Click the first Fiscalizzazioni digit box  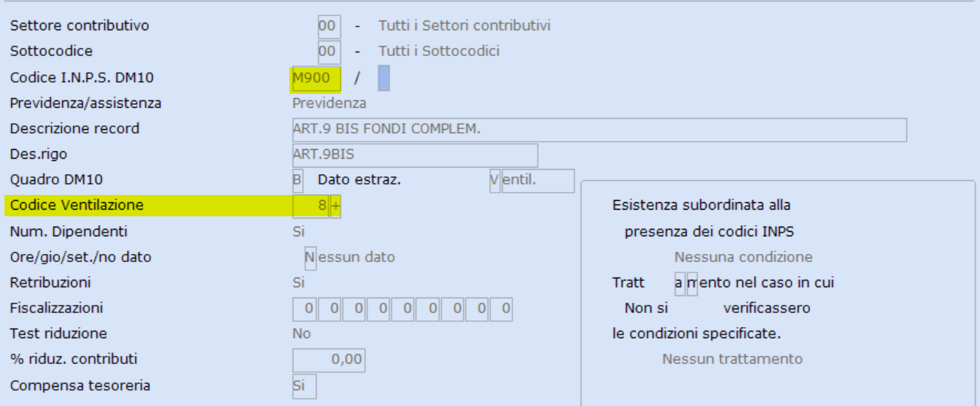306,309
